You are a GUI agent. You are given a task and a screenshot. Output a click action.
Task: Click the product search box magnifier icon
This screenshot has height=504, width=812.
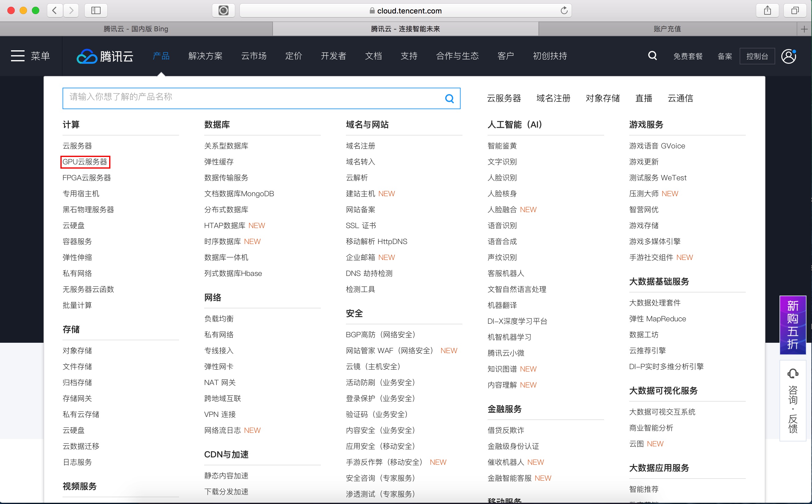click(x=449, y=99)
